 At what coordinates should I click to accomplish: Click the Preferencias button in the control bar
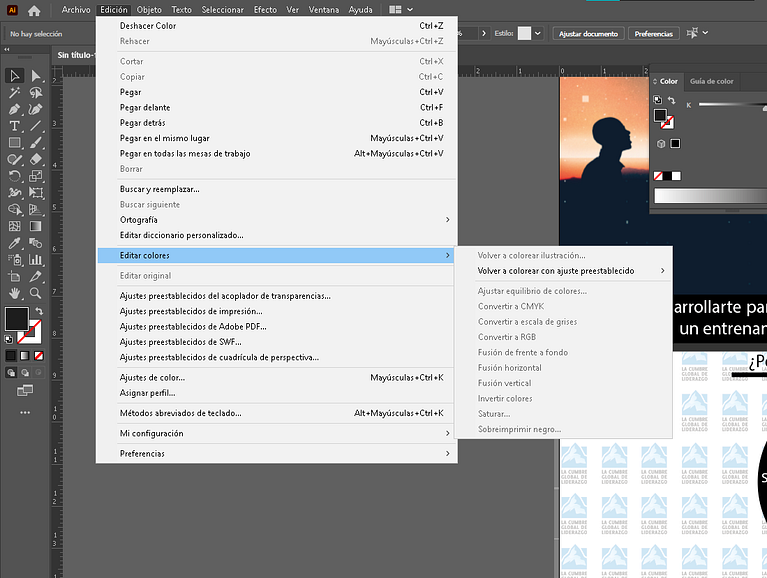tap(653, 33)
